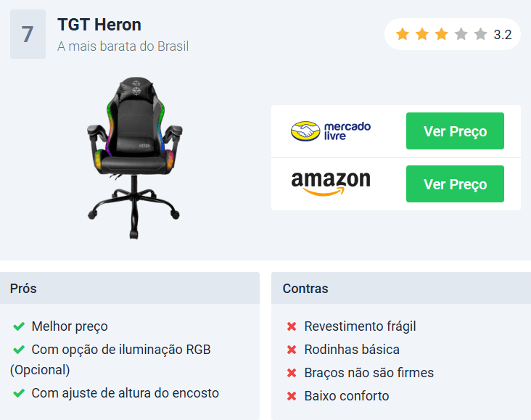The height and width of the screenshot is (420, 531).
Task: Click Ver Preço button for Mercado Livre
Action: (x=455, y=131)
